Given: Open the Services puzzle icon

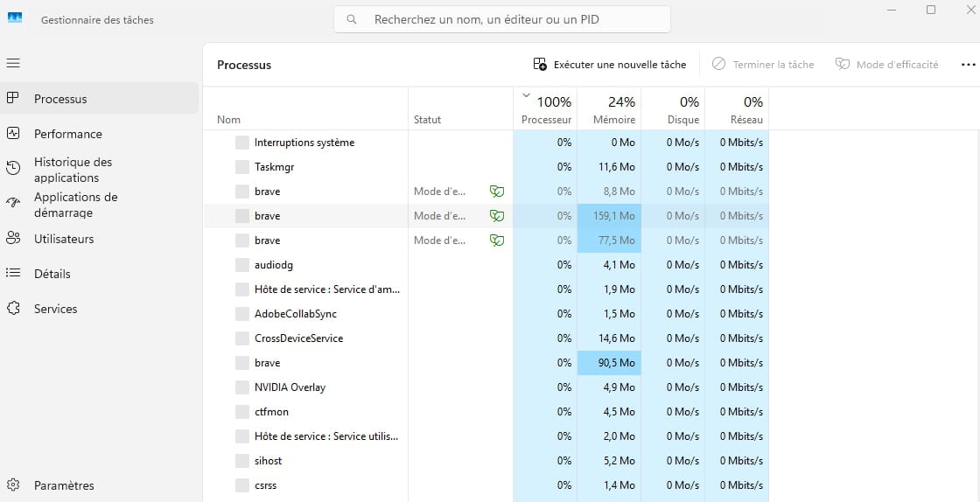Looking at the screenshot, I should tap(13, 308).
